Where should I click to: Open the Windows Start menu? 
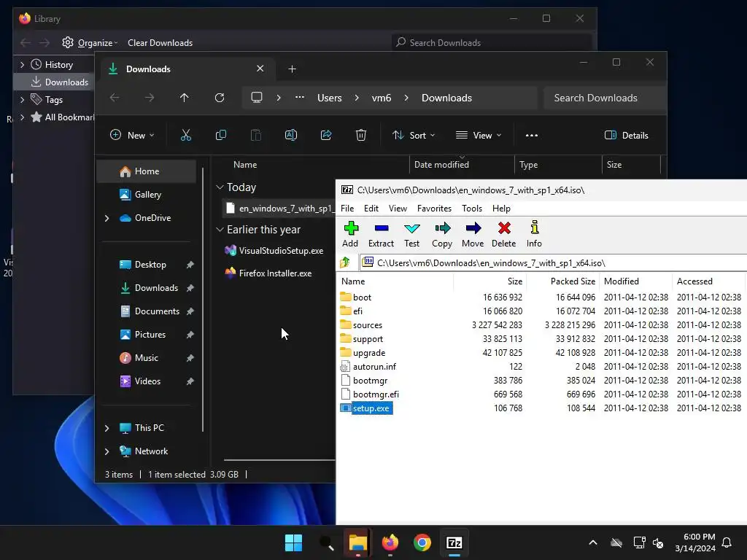293,542
